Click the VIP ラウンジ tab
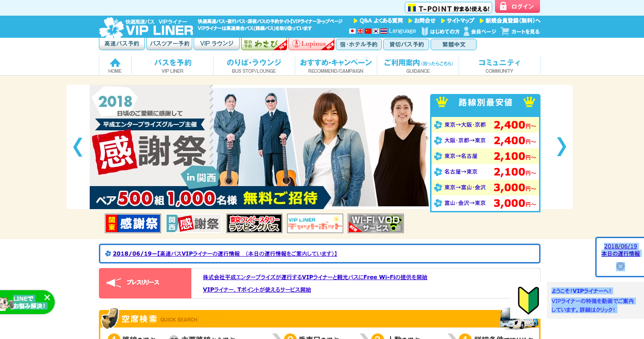This screenshot has width=644, height=339. pos(217,44)
